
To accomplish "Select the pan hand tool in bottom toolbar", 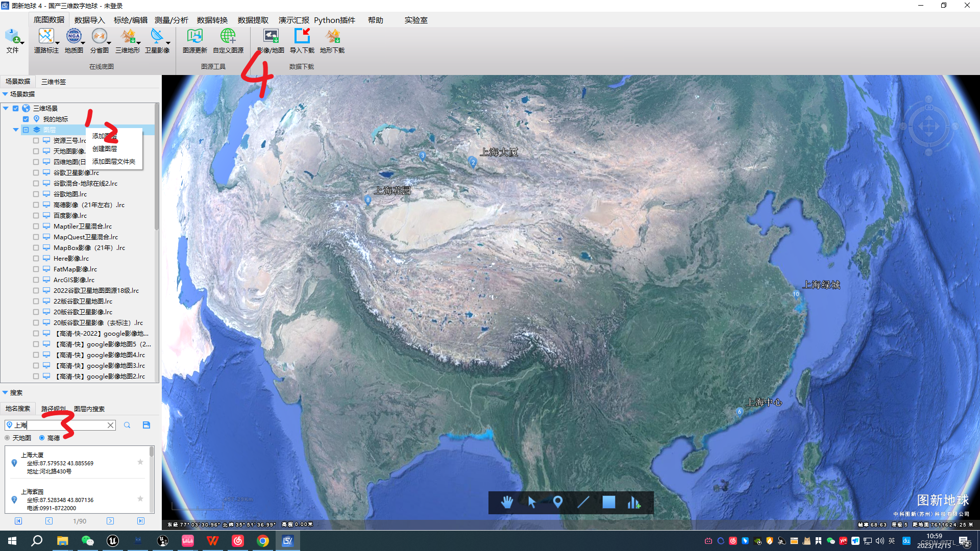I will click(507, 503).
